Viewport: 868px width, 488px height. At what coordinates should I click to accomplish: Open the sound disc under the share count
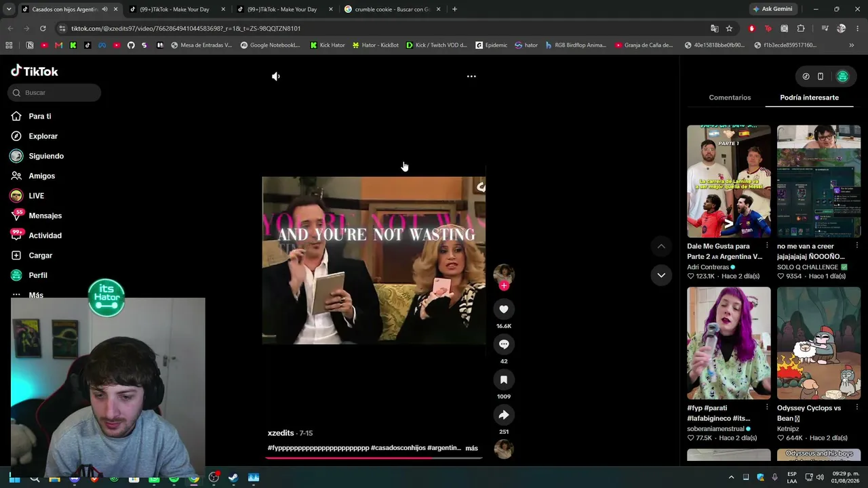pyautogui.click(x=504, y=449)
